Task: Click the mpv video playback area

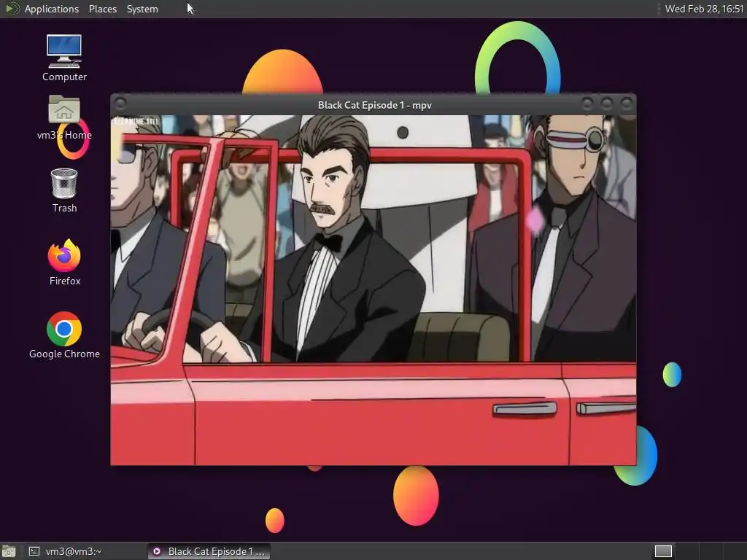Action: tap(373, 290)
